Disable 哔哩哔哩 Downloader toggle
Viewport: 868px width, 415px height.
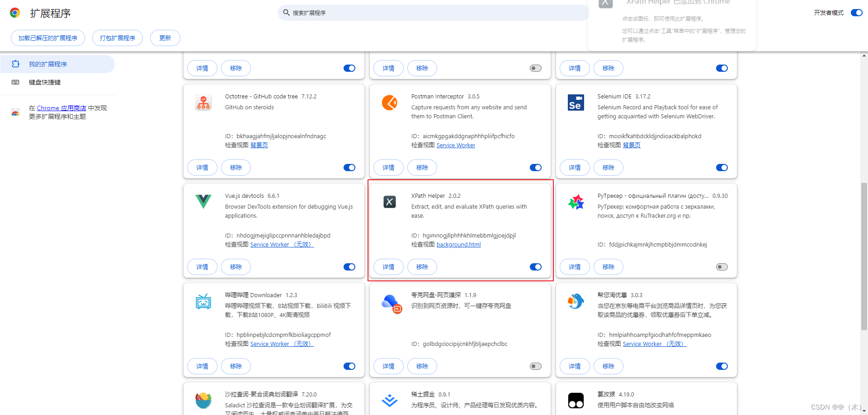click(349, 366)
